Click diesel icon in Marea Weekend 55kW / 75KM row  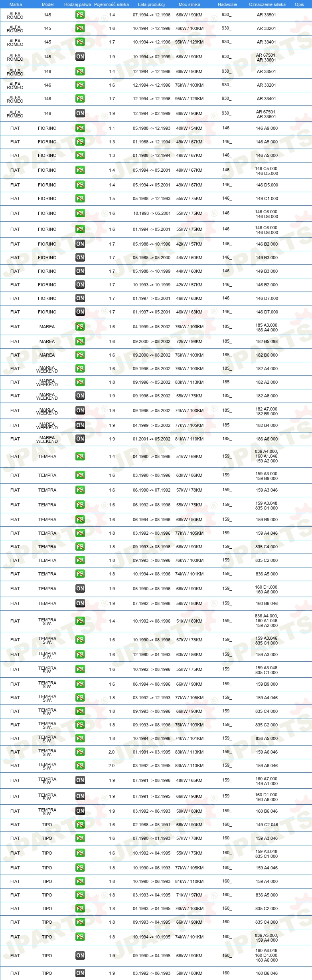pyautogui.click(x=80, y=396)
